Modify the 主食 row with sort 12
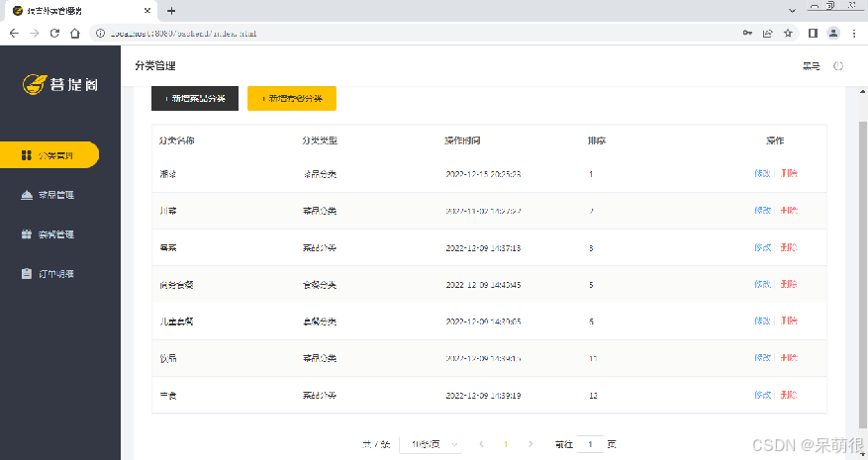Image resolution: width=868 pixels, height=460 pixels. coord(762,395)
